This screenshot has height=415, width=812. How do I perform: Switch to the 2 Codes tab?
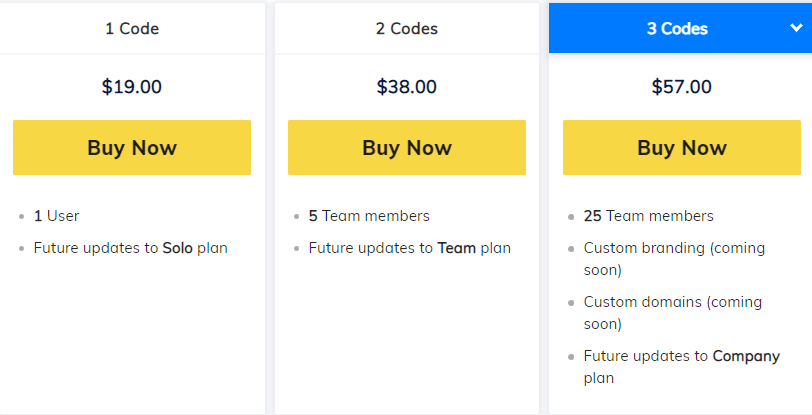406,28
